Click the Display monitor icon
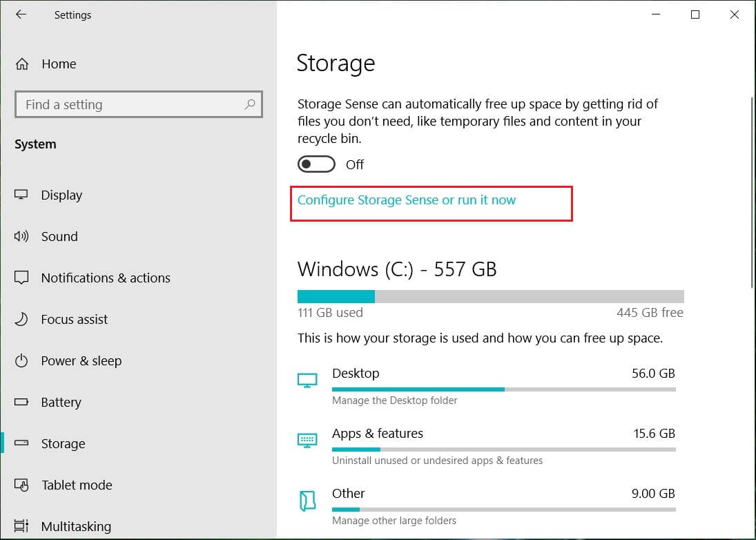 click(21, 195)
